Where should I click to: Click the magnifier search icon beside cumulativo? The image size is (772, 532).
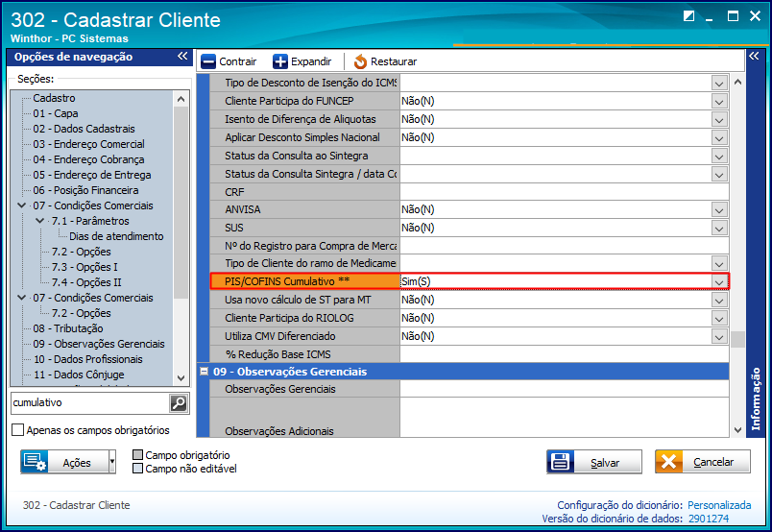179,403
